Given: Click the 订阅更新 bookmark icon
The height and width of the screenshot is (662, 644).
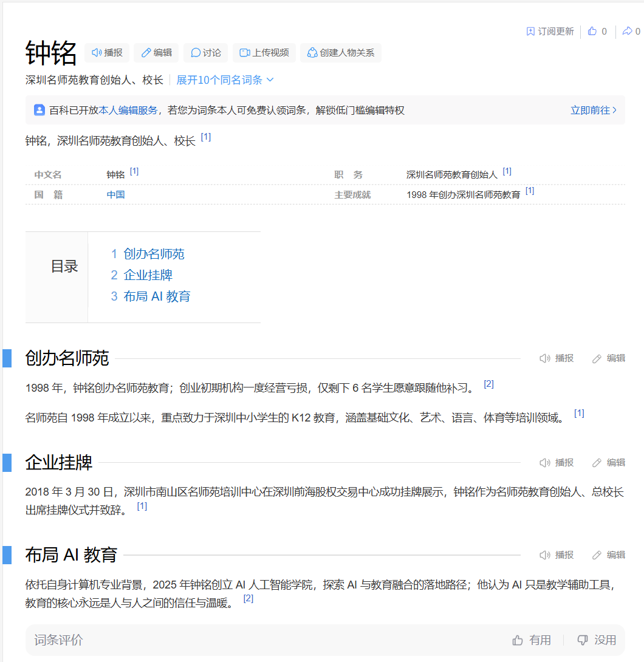Looking at the screenshot, I should click(530, 31).
